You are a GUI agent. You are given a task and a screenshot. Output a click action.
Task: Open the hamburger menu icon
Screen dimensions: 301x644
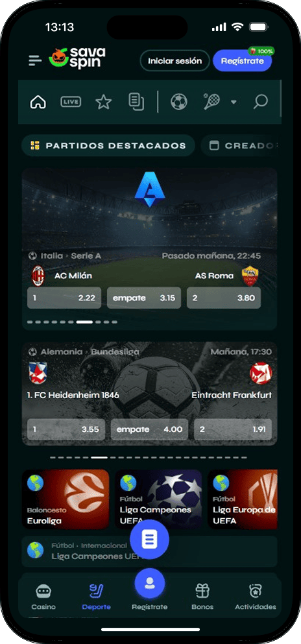pyautogui.click(x=35, y=61)
